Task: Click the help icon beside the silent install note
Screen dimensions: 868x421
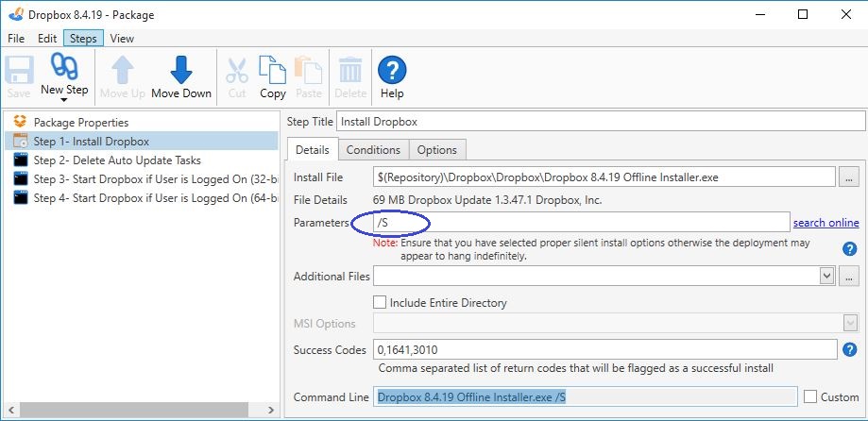Action: click(849, 249)
